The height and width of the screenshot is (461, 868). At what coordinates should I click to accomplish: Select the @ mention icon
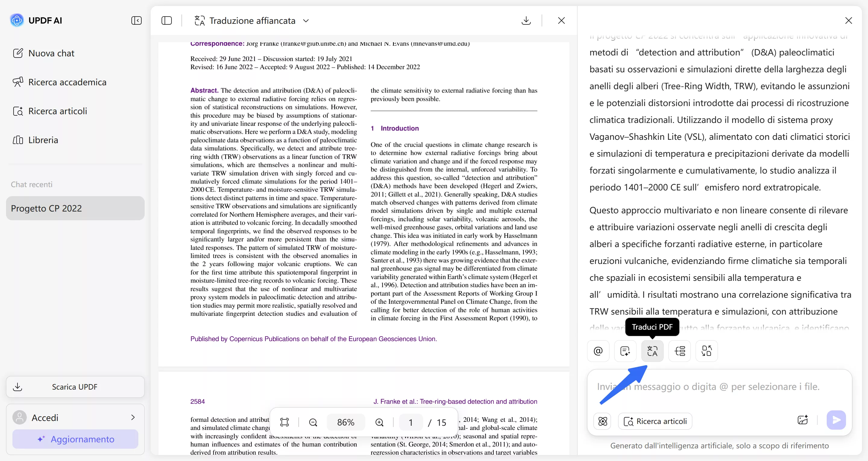coord(598,351)
